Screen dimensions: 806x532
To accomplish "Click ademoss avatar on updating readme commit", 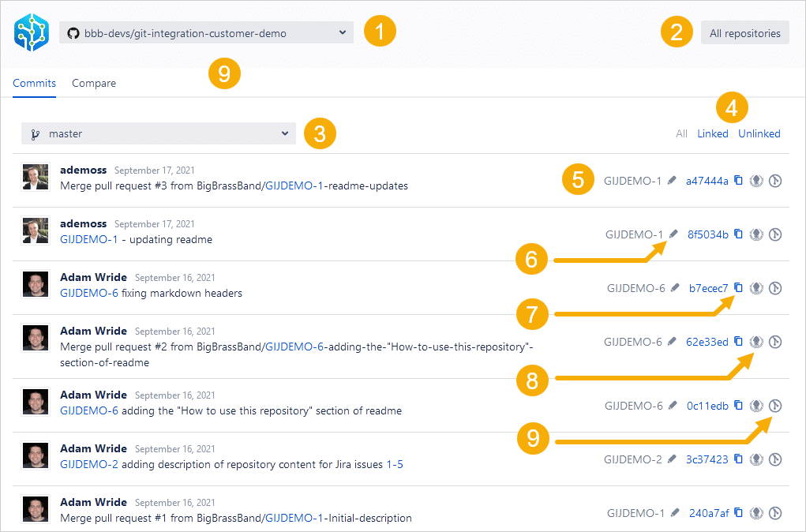I will pos(36,231).
